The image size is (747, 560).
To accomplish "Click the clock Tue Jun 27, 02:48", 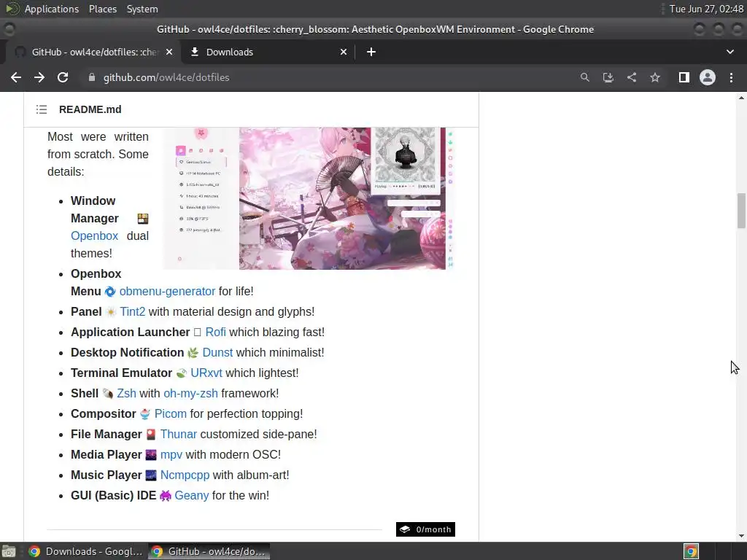I will coord(706,9).
